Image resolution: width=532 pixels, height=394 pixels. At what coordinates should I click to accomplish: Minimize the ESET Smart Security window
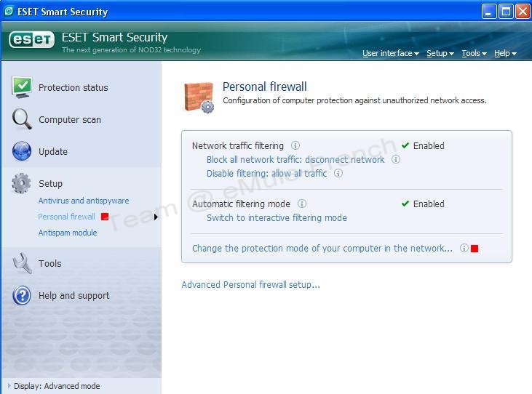[x=488, y=12]
